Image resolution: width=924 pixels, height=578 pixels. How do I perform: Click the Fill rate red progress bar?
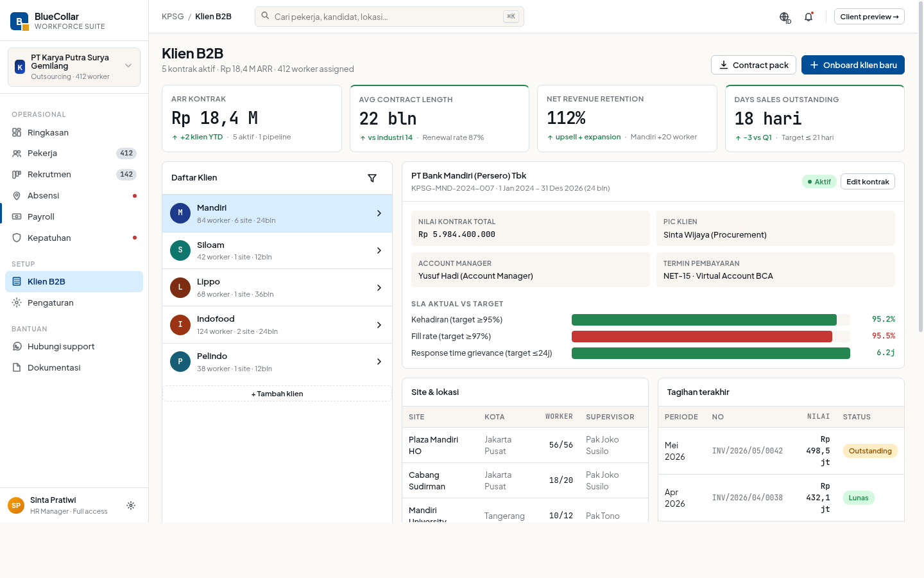701,337
